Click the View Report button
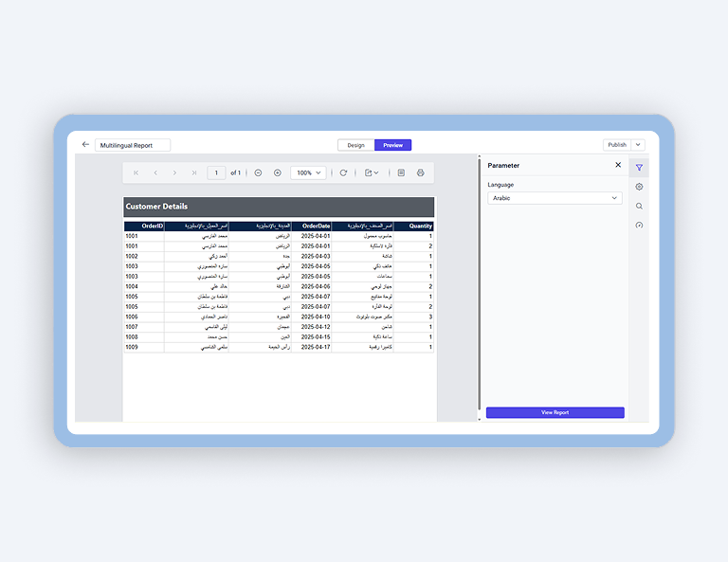 click(x=555, y=412)
